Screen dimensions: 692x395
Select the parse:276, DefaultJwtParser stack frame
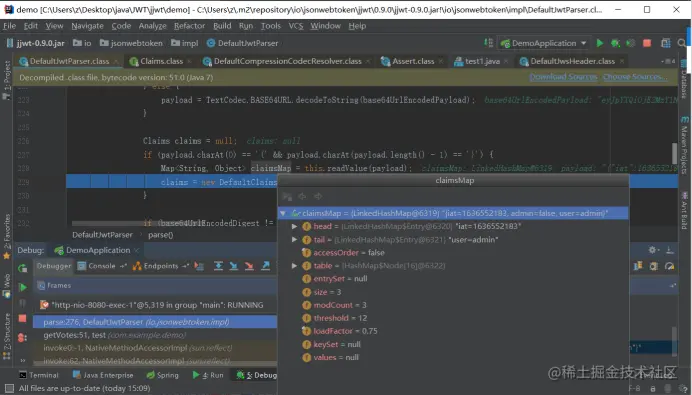tap(155, 322)
